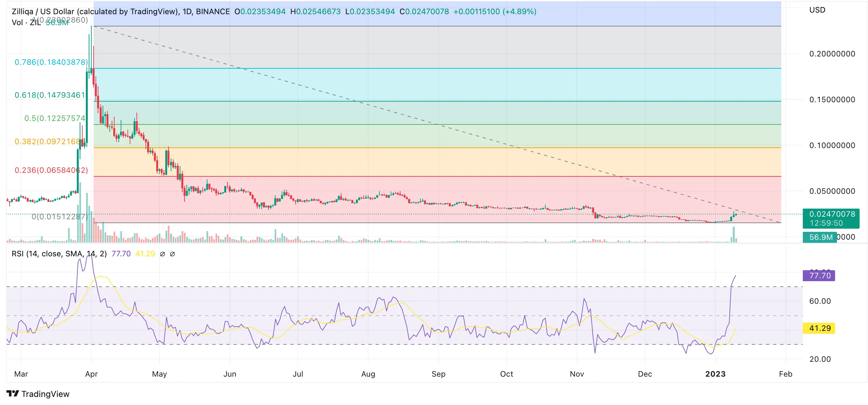
Task: Click the high value H0.02546673 in header
Action: (315, 11)
